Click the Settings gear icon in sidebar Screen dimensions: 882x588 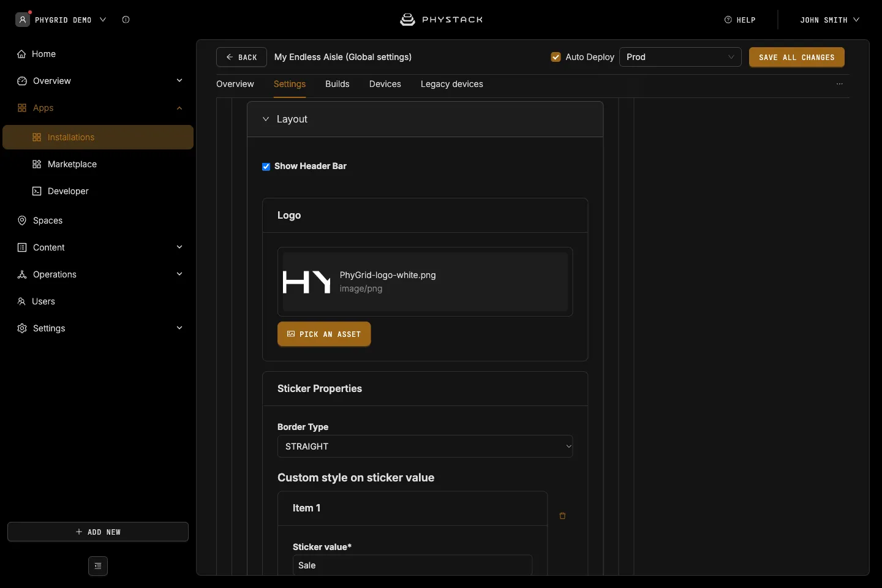point(22,328)
